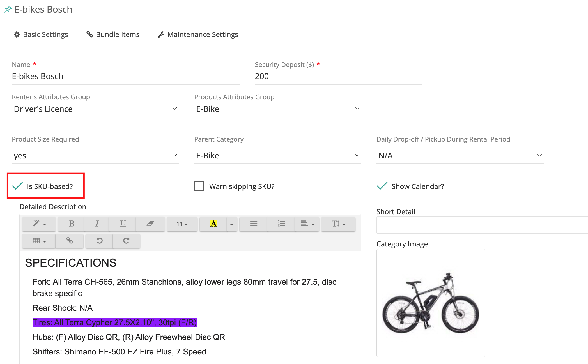Image resolution: width=588 pixels, height=364 pixels.
Task: Open the insert table menu
Action: point(39,241)
